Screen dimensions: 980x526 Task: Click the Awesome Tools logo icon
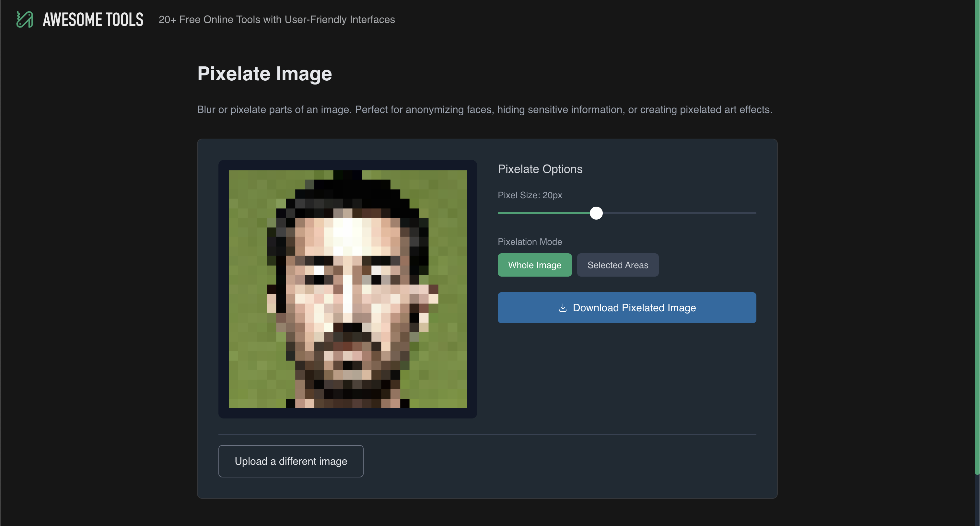click(x=25, y=19)
